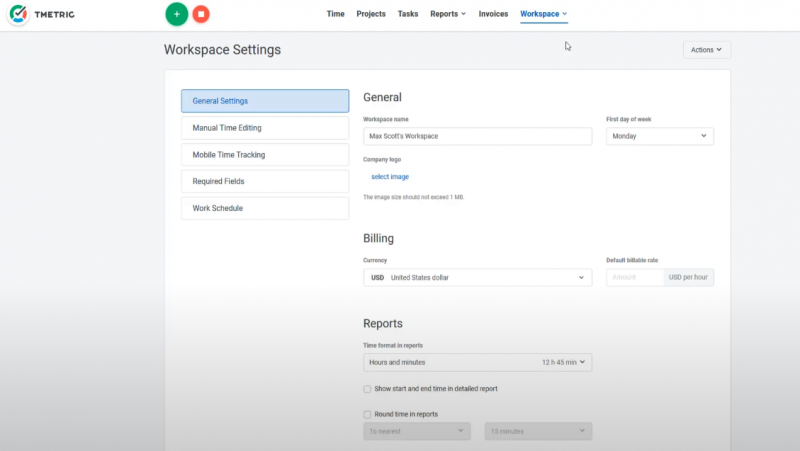Click the TMetric logo icon
800x451 pixels.
tap(18, 15)
